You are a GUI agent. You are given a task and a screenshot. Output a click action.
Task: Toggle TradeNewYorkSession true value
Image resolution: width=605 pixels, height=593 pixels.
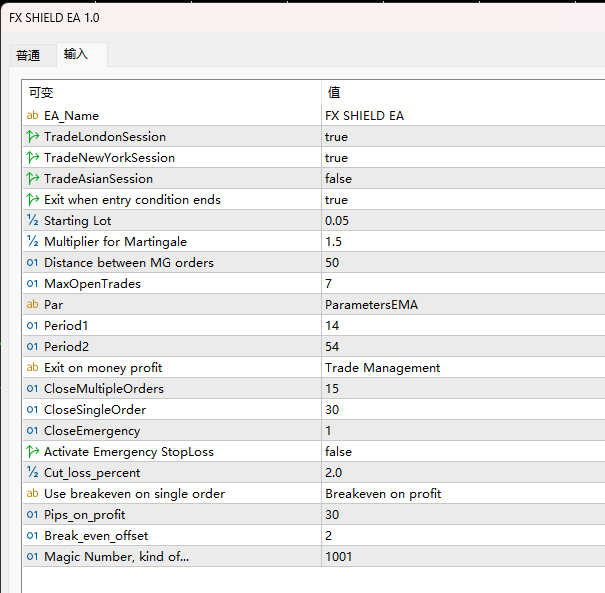pyautogui.click(x=463, y=157)
